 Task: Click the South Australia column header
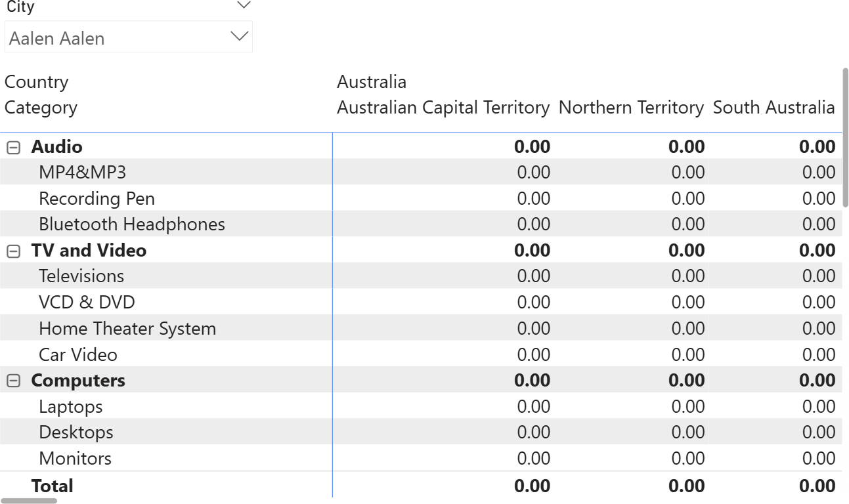[x=773, y=108]
